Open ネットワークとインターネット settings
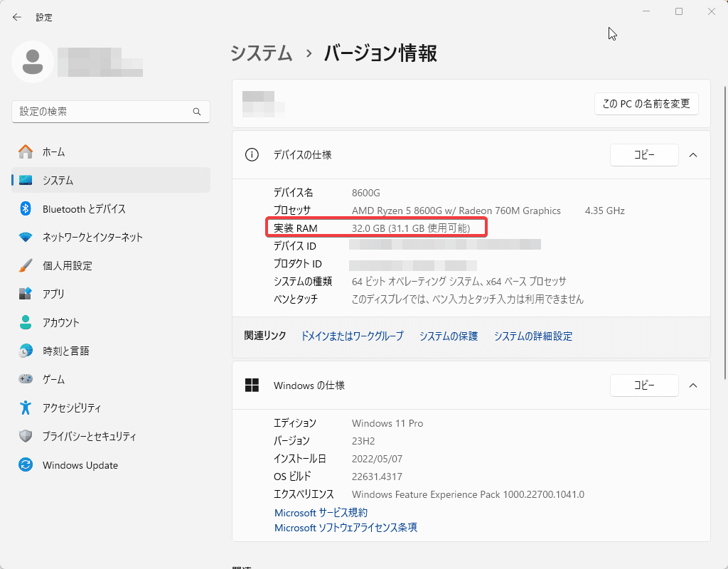728x569 pixels. coord(111,237)
